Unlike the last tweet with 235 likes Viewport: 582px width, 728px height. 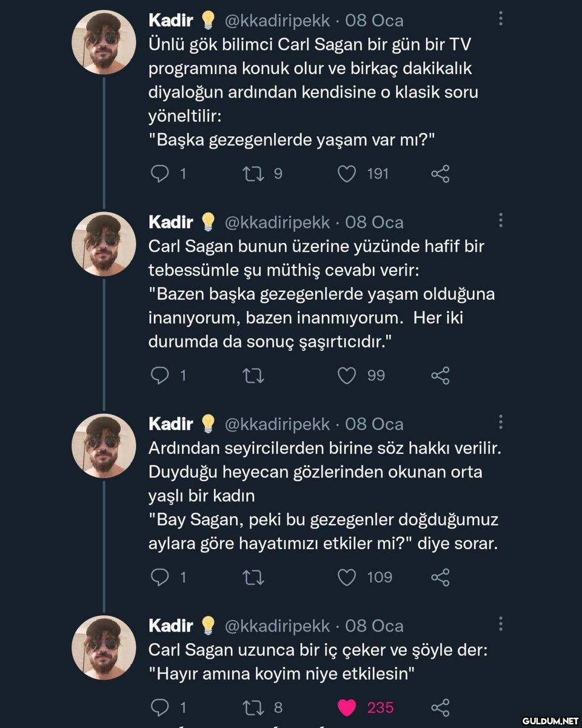346,707
